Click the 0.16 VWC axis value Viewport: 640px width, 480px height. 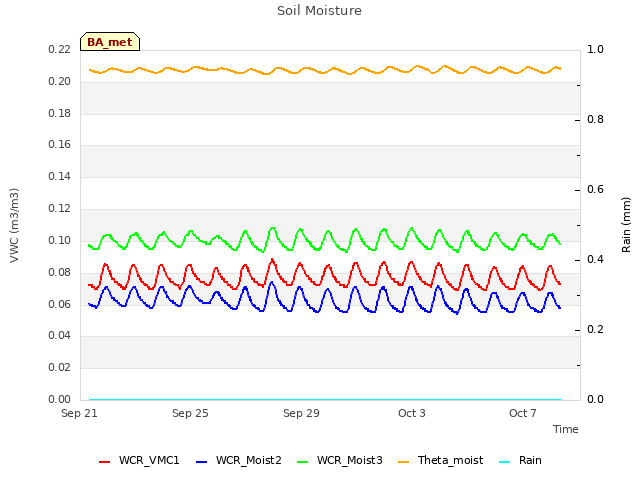click(60, 144)
